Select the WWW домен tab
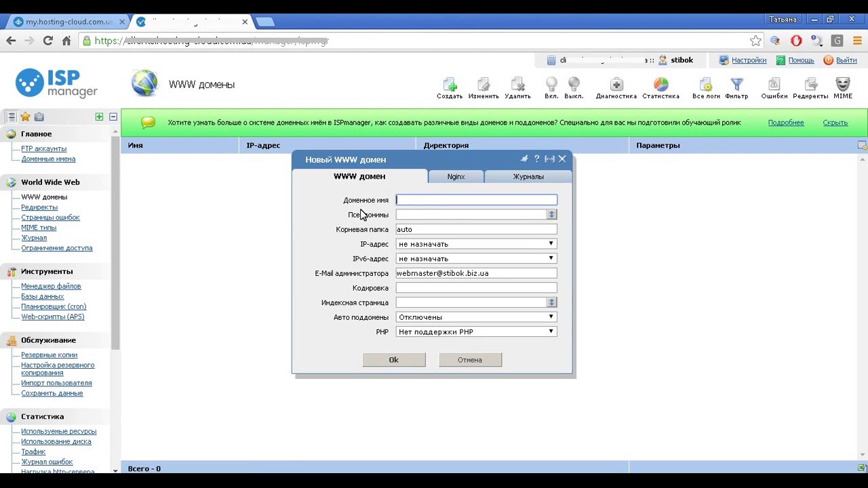Screen dimensions: 868x488 (359, 176)
